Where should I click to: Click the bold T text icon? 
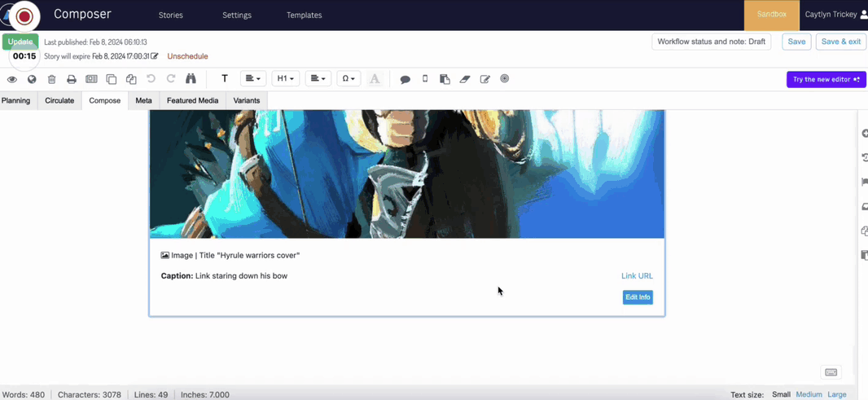pyautogui.click(x=225, y=79)
